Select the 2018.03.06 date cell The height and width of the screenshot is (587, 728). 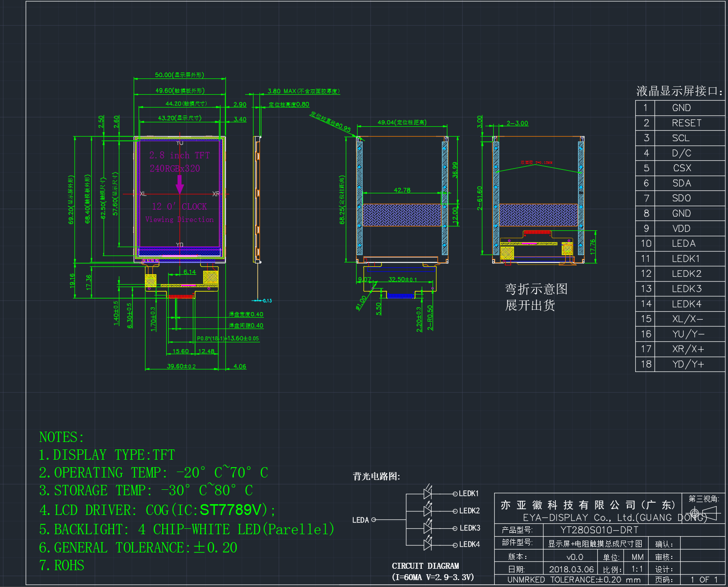point(572,569)
